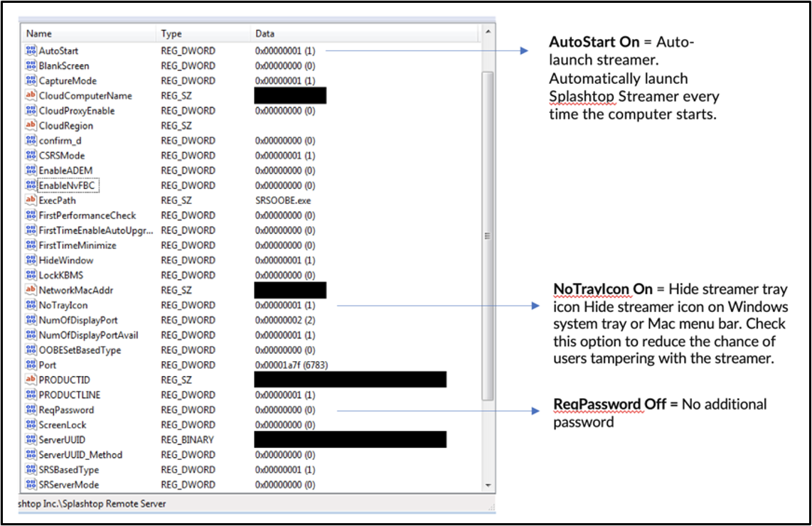Click the vertical scrollbar thumb
Viewport: 812px width, 526px height.
pos(488,236)
